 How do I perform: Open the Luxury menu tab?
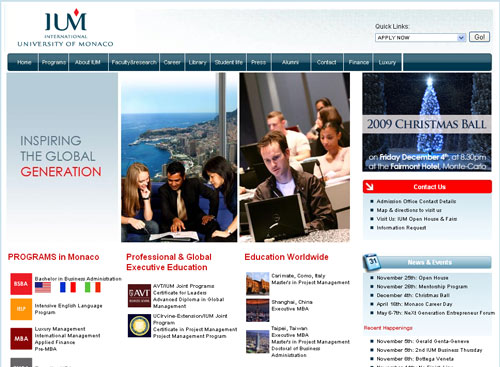tap(387, 62)
